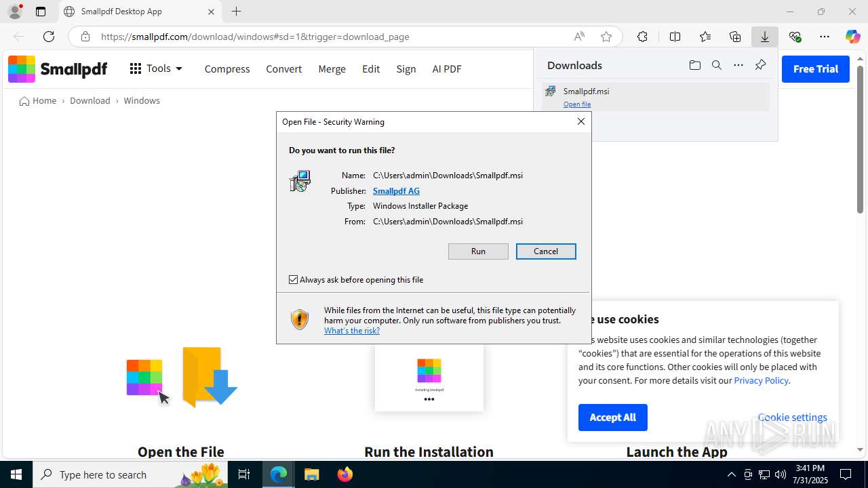Open browser profile icon
The height and width of the screenshot is (488, 868).
[x=15, y=12]
